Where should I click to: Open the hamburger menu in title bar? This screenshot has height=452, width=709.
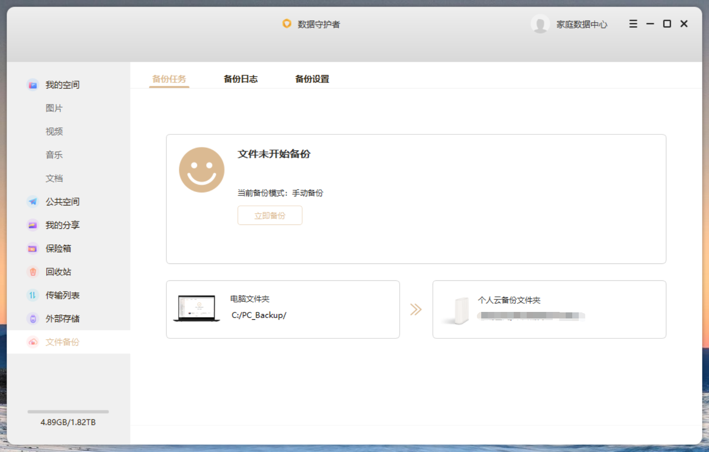point(633,24)
